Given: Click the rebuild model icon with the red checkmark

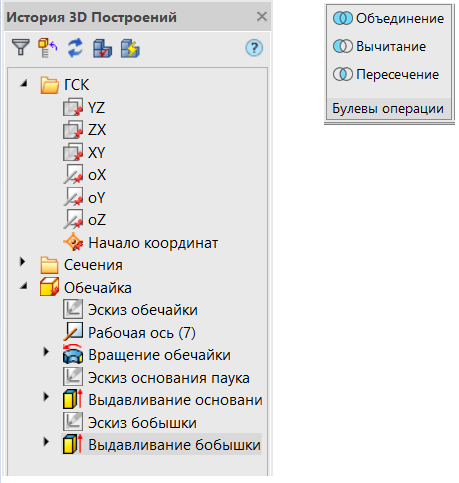Looking at the screenshot, I should (x=102, y=48).
